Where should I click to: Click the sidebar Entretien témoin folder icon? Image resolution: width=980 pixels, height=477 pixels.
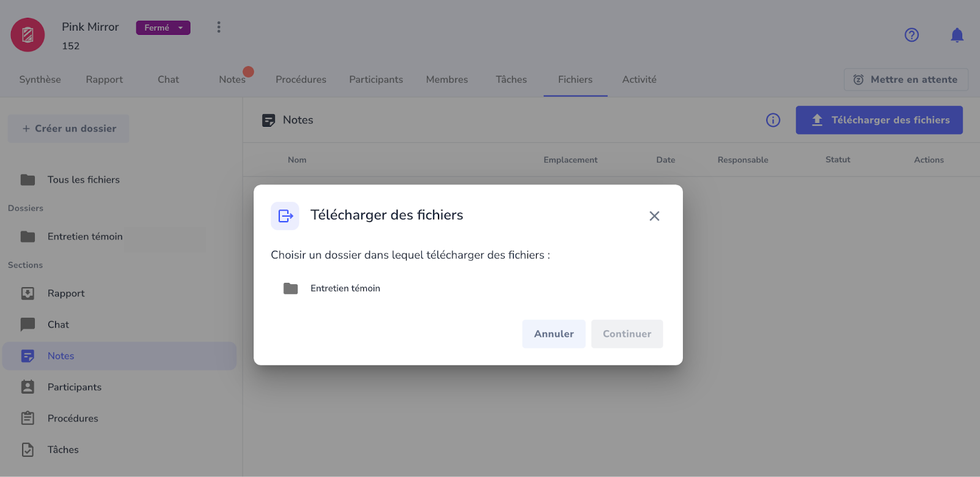[x=28, y=237]
